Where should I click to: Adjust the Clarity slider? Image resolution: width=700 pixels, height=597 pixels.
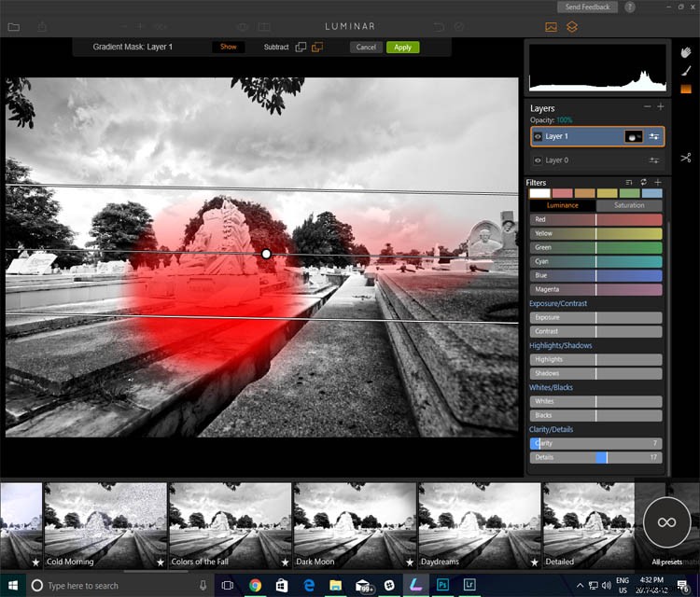(596, 443)
